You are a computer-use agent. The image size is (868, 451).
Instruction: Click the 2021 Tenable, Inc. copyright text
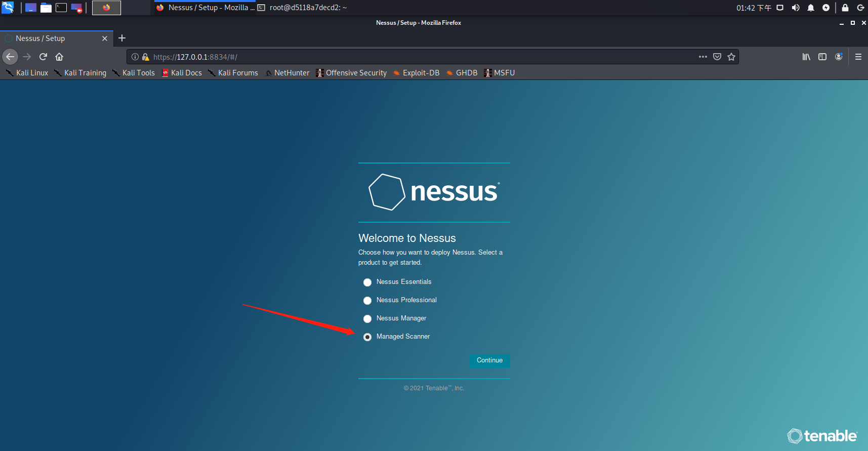coord(434,388)
